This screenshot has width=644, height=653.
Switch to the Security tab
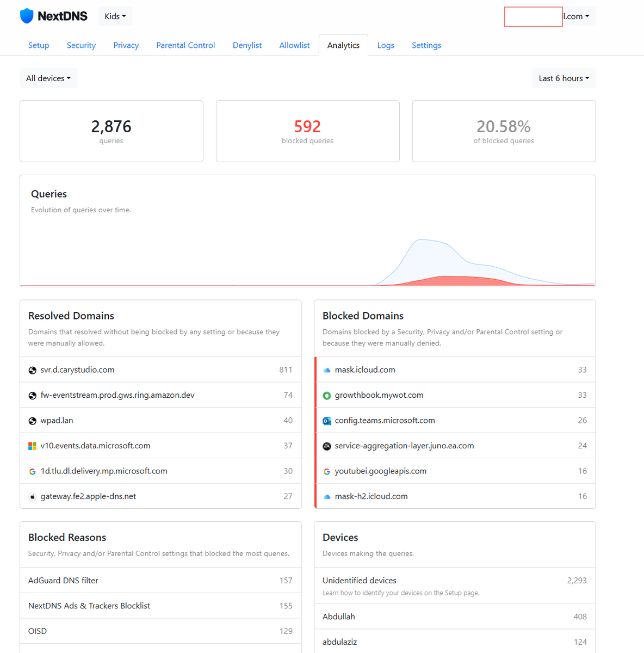(x=81, y=45)
